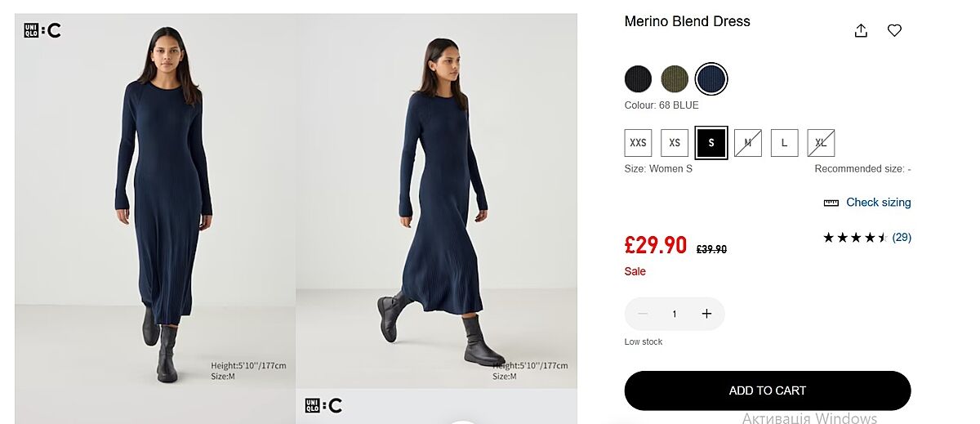
Task: Open the (29) reviews link
Action: pos(902,238)
